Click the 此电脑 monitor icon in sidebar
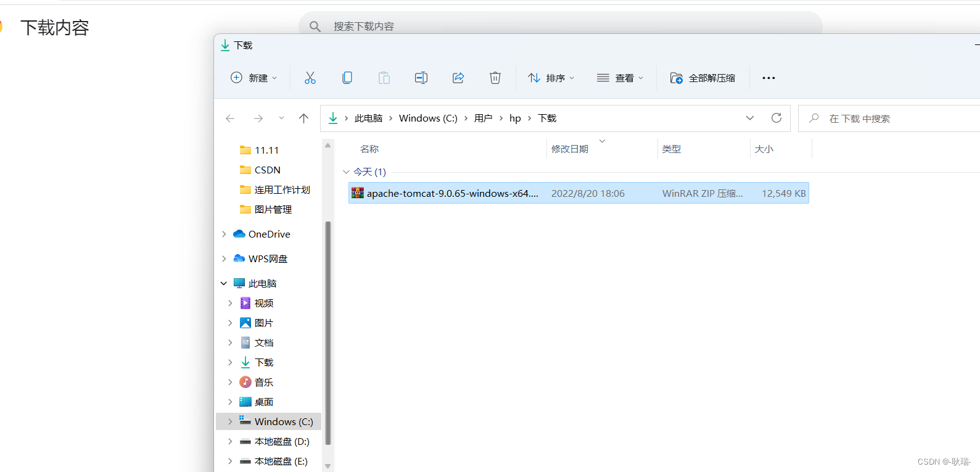This screenshot has width=980, height=472. click(x=239, y=283)
